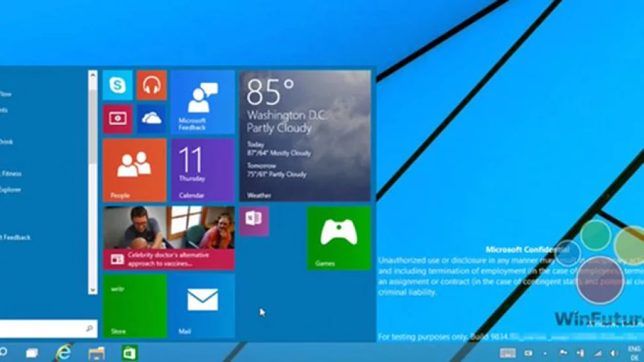Viewport: 644px width, 362px height.
Task: Open the touch keyboard from the tray
Action: pyautogui.click(x=508, y=353)
